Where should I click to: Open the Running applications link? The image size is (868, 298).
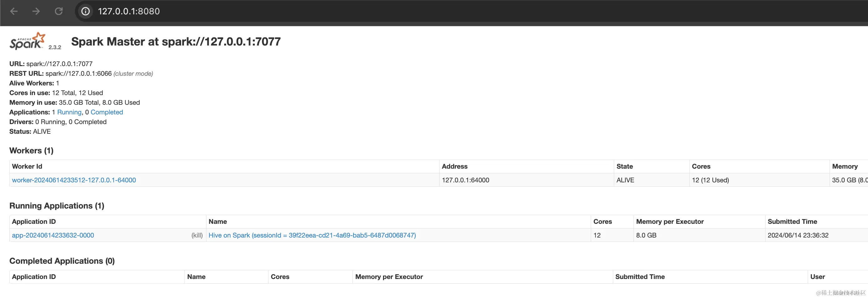click(x=69, y=112)
